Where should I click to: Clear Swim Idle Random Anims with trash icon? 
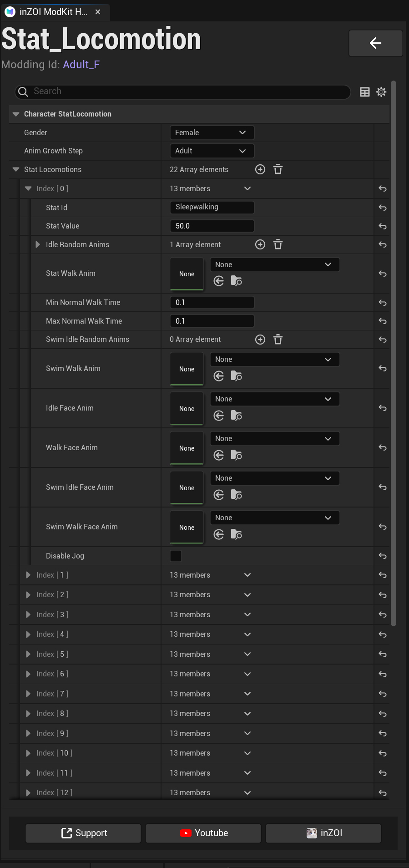pos(278,340)
